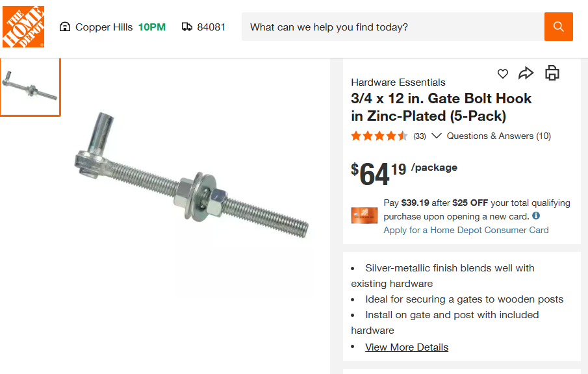
Task: Apply for a Home Depot Consumer Card
Action: tap(466, 230)
